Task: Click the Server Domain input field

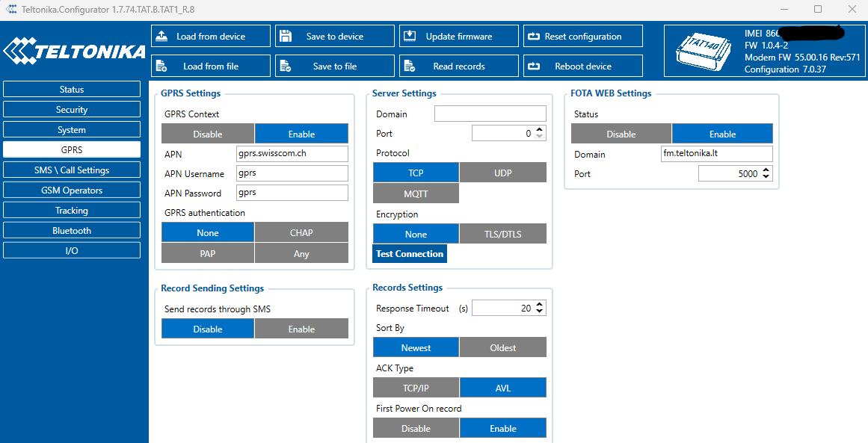Action: [x=490, y=114]
